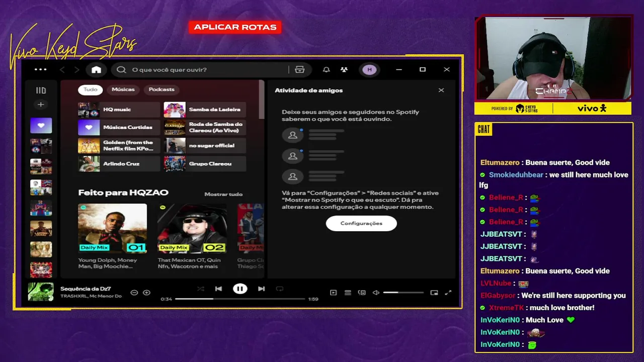Open 'Golden (from the Netflix film' shortcut
This screenshot has height=362, width=644.
(119, 146)
